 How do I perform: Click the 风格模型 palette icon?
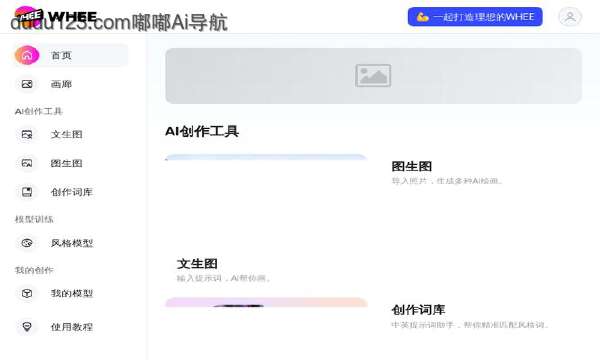pos(27,243)
